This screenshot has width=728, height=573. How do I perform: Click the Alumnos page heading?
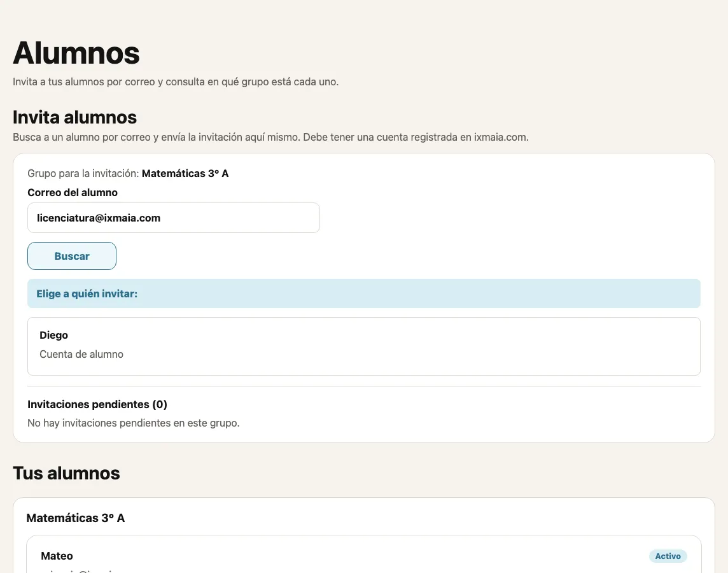pos(76,53)
